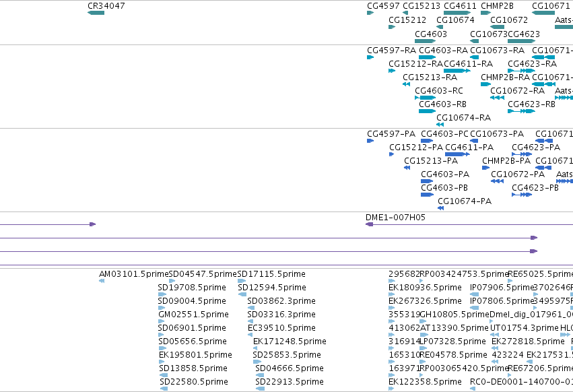573x392 pixels.
Task: Click the EK122358.5prime EST label
Action: coord(425,382)
